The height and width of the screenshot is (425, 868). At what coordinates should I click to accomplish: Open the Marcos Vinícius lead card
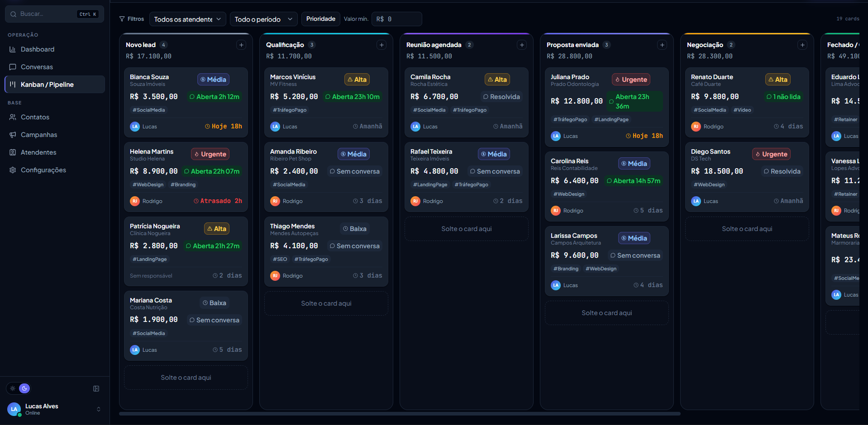(x=326, y=102)
